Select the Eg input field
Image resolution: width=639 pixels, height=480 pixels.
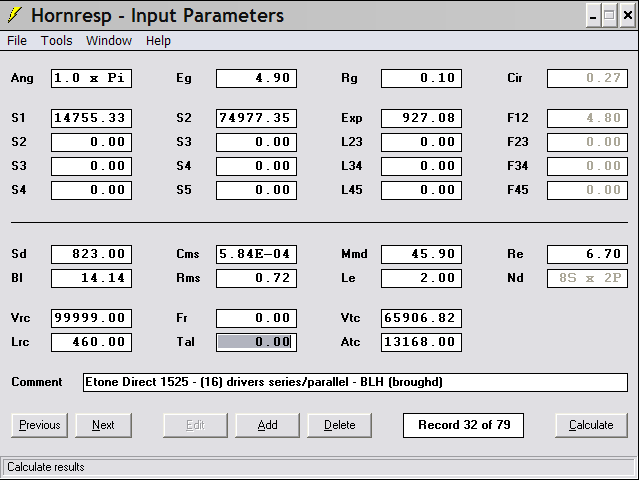tap(256, 78)
